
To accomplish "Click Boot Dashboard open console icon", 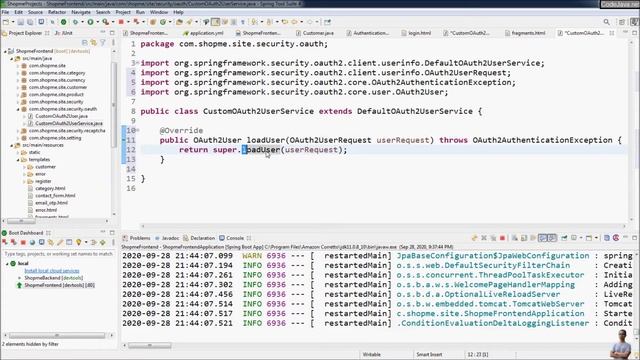I will coord(42,242).
